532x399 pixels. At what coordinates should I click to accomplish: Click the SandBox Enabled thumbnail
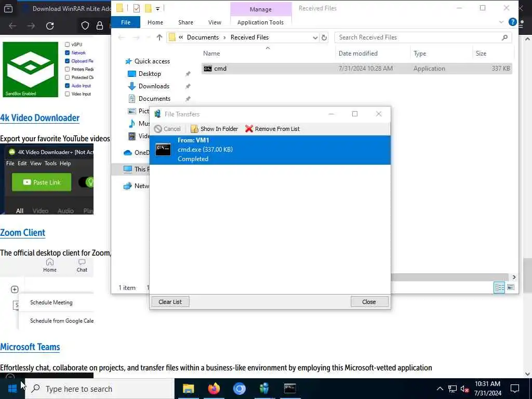(x=31, y=70)
